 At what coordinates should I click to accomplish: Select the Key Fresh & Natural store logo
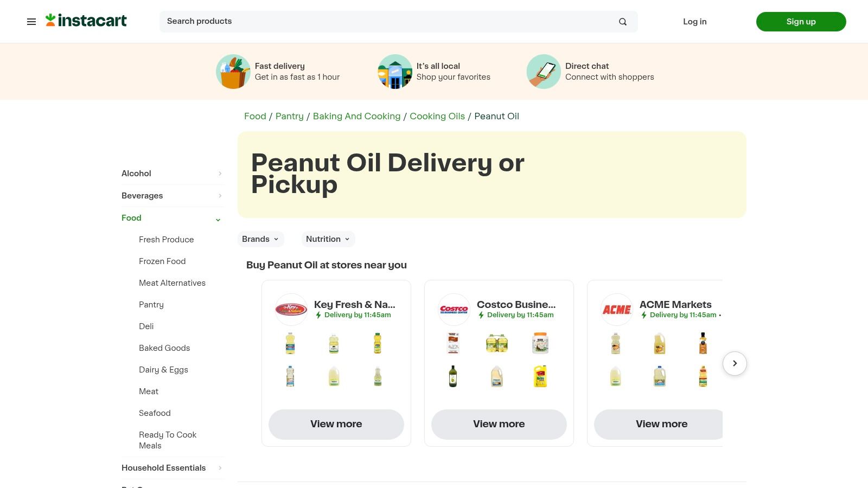point(291,309)
